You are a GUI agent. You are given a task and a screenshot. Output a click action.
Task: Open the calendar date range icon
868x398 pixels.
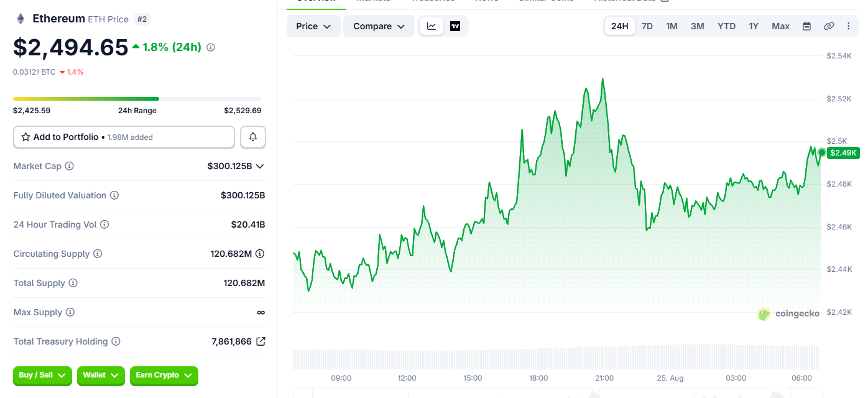pyautogui.click(x=806, y=26)
